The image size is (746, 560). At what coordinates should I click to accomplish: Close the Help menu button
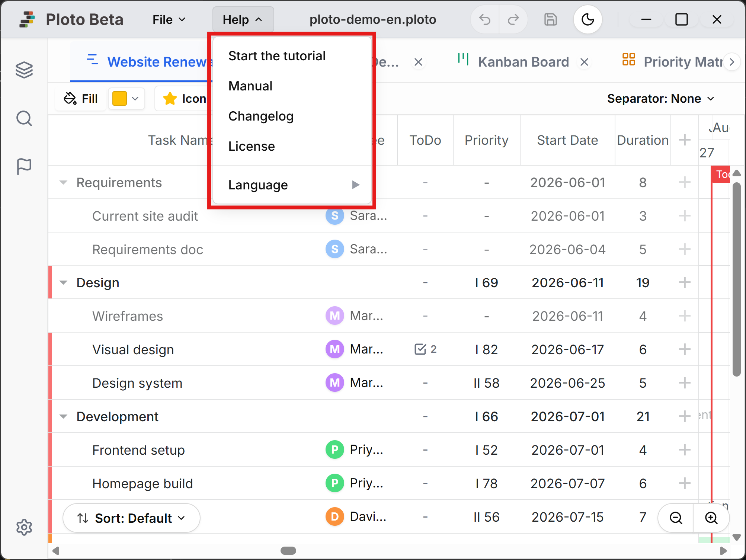[x=243, y=19]
